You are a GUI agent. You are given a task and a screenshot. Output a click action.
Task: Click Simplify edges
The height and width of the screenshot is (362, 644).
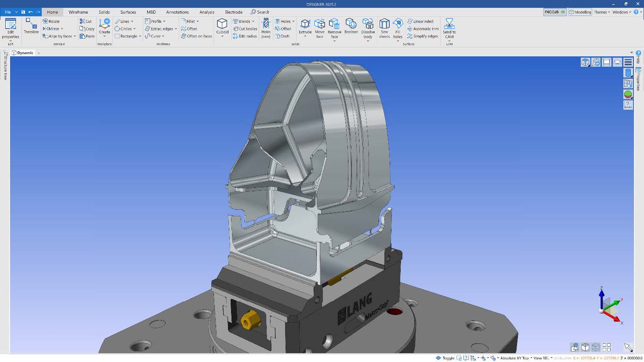[422, 36]
